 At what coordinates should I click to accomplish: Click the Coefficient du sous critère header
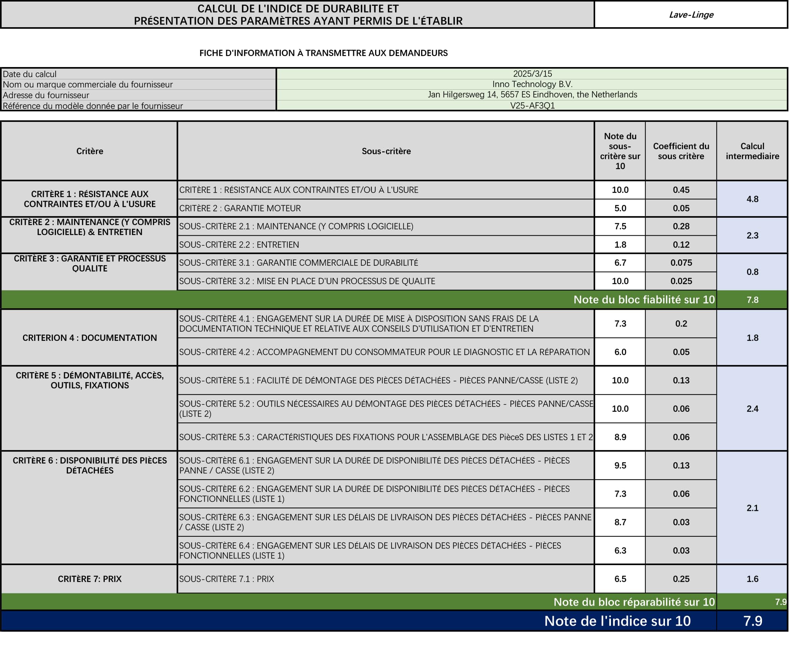[681, 151]
